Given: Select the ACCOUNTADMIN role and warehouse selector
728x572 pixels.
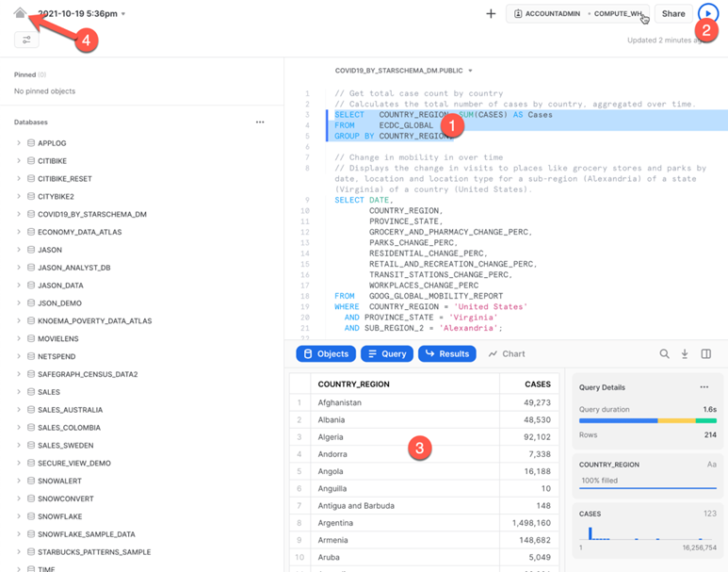Looking at the screenshot, I should pos(578,14).
